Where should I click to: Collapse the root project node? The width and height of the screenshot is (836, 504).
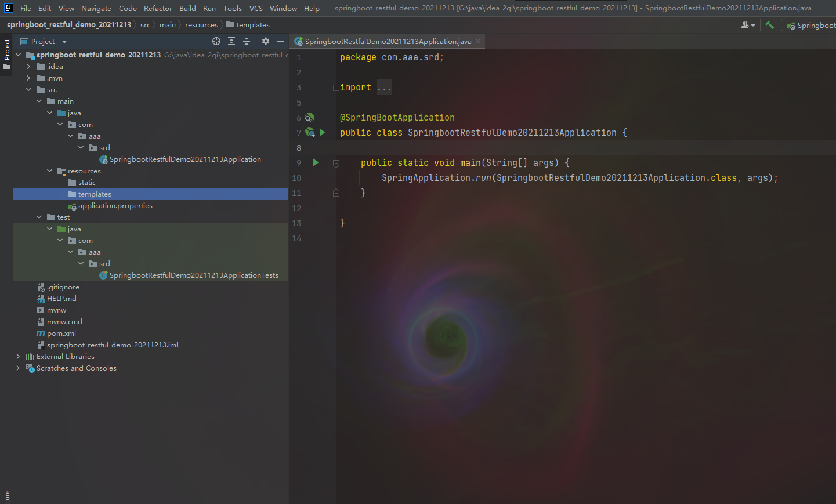pyautogui.click(x=18, y=55)
